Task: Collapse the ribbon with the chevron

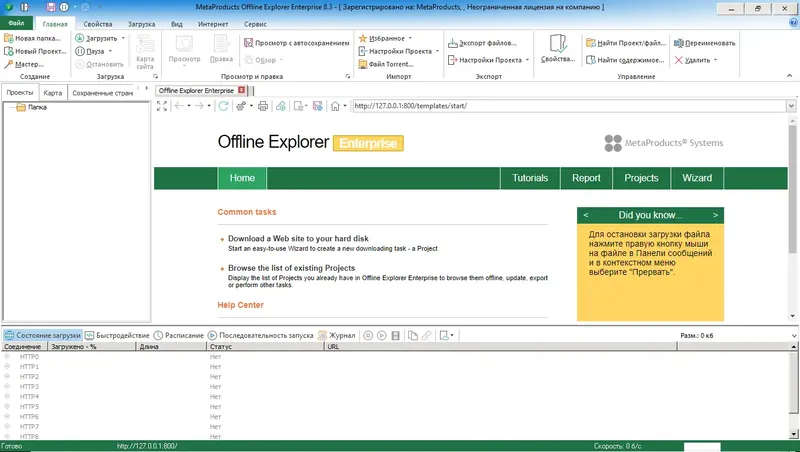Action: pos(789,76)
